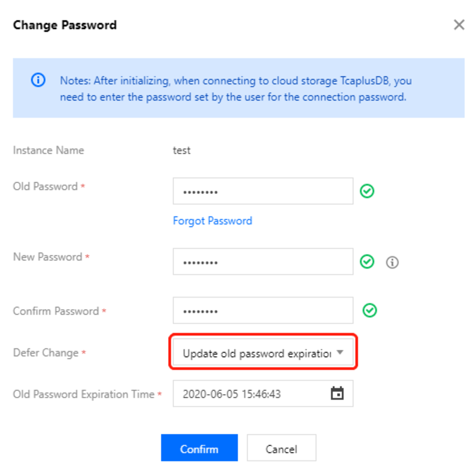474x476 pixels.
Task: Open the Forgot Password link
Action: click(213, 221)
